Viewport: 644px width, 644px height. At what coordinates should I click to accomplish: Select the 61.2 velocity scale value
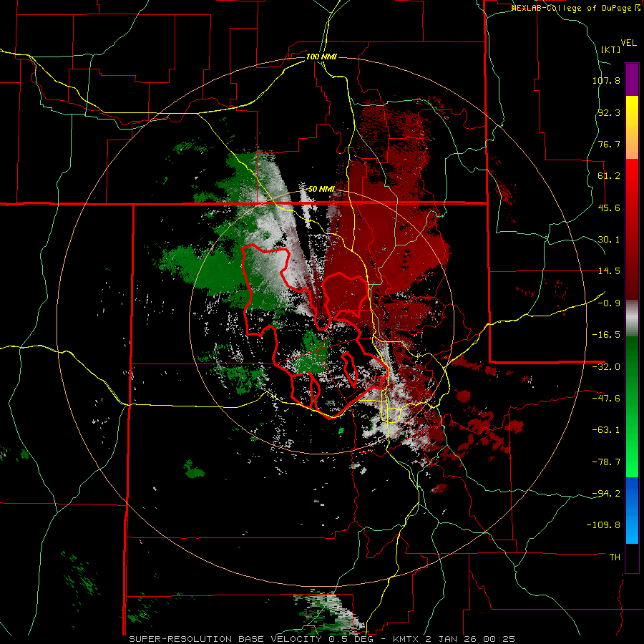[609, 175]
